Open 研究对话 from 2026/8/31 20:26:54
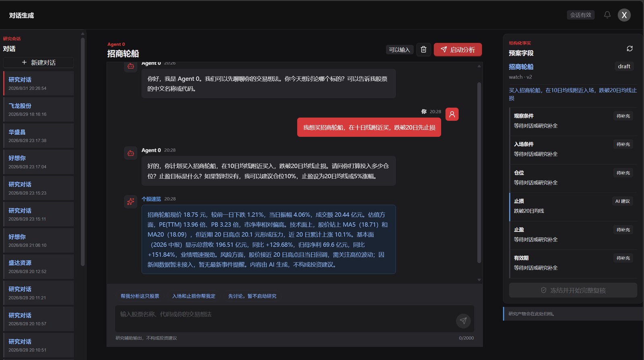644x360 pixels. tap(39, 83)
